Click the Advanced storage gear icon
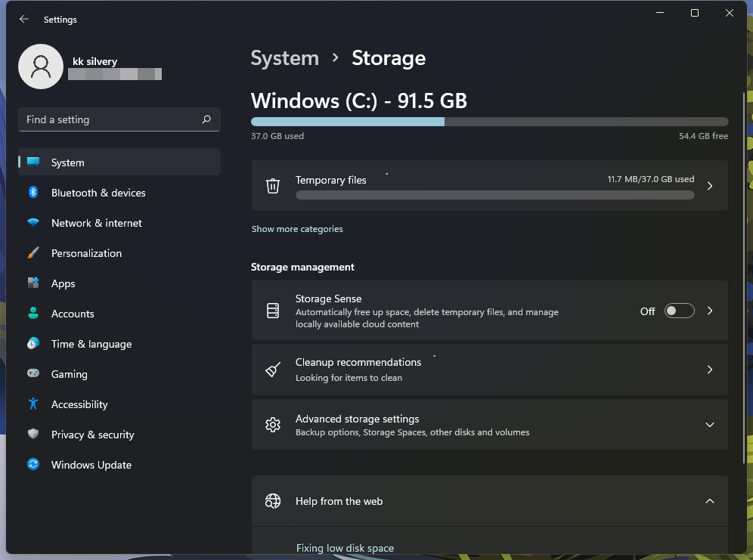Image resolution: width=753 pixels, height=560 pixels. tap(273, 425)
